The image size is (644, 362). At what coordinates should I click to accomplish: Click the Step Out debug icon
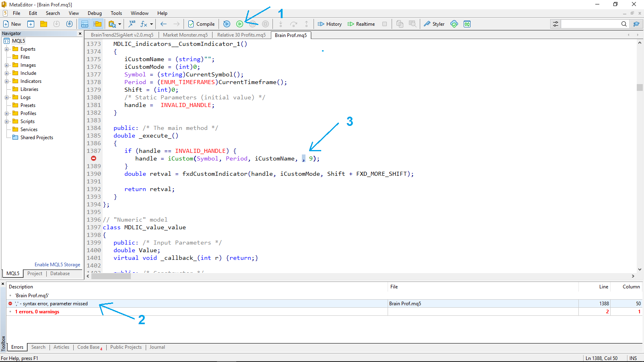coord(306,24)
